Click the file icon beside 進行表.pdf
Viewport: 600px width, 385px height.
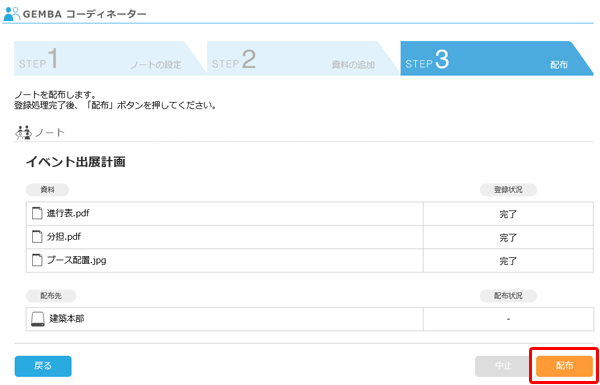click(x=36, y=214)
